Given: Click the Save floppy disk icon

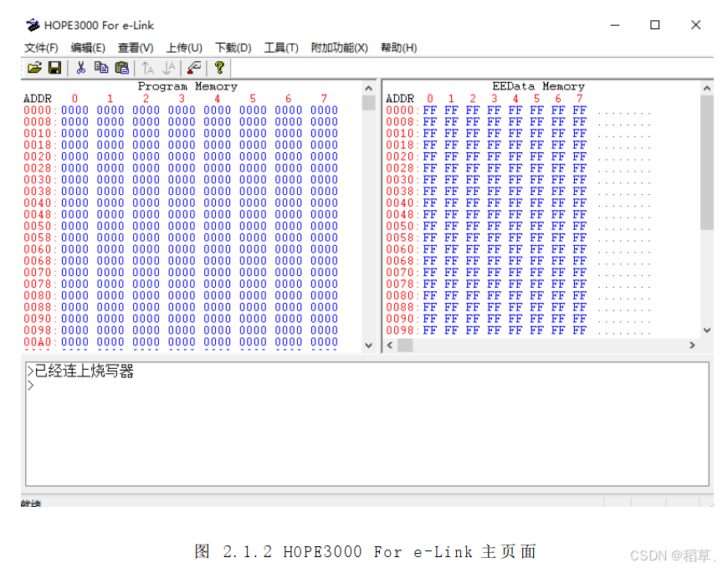Looking at the screenshot, I should [x=54, y=68].
